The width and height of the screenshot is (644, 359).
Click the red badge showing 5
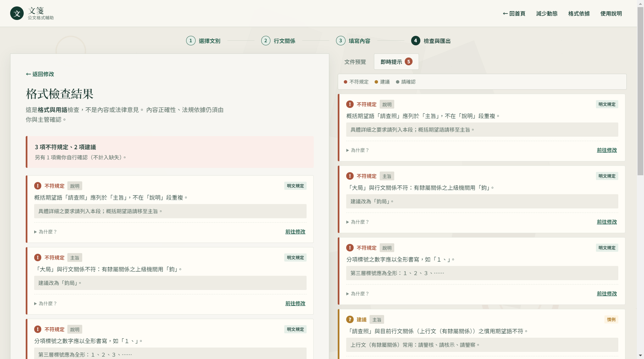tap(408, 62)
